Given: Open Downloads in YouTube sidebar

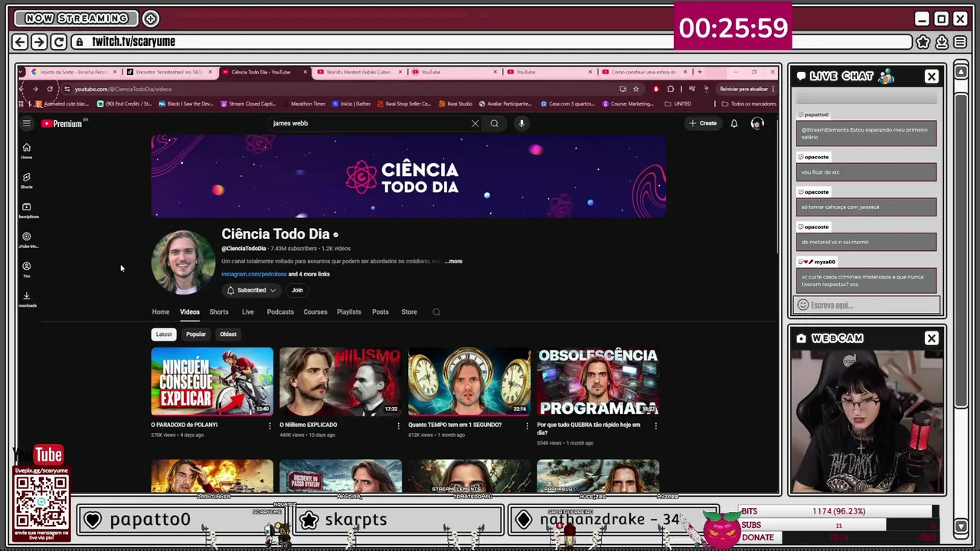Looking at the screenshot, I should point(27,299).
